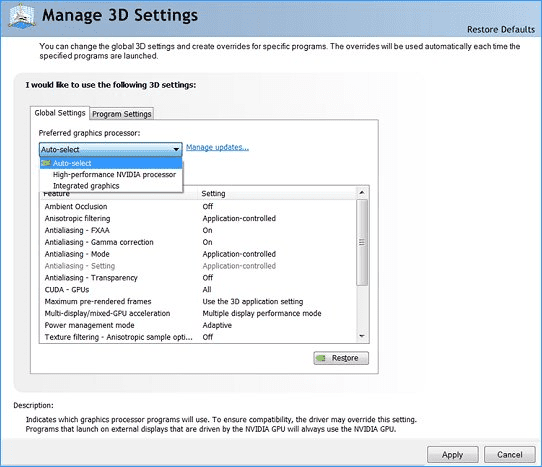Select the CUDA - GPUs row
The width and height of the screenshot is (542, 467).
[198, 290]
